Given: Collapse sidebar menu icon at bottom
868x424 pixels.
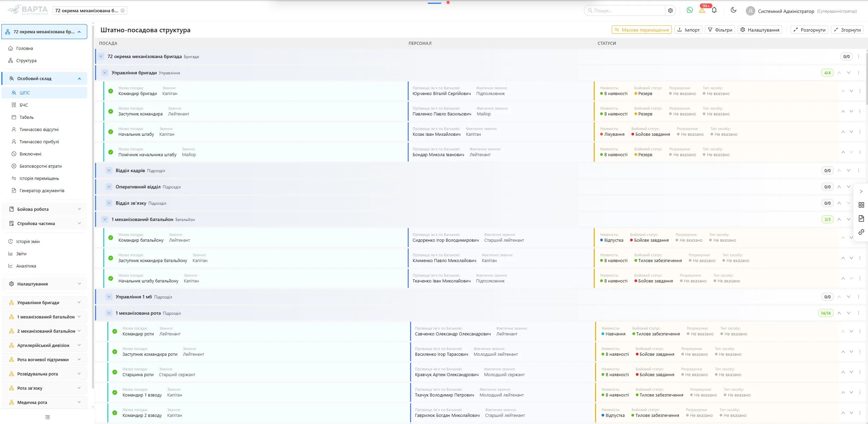Looking at the screenshot, I should coord(48,417).
